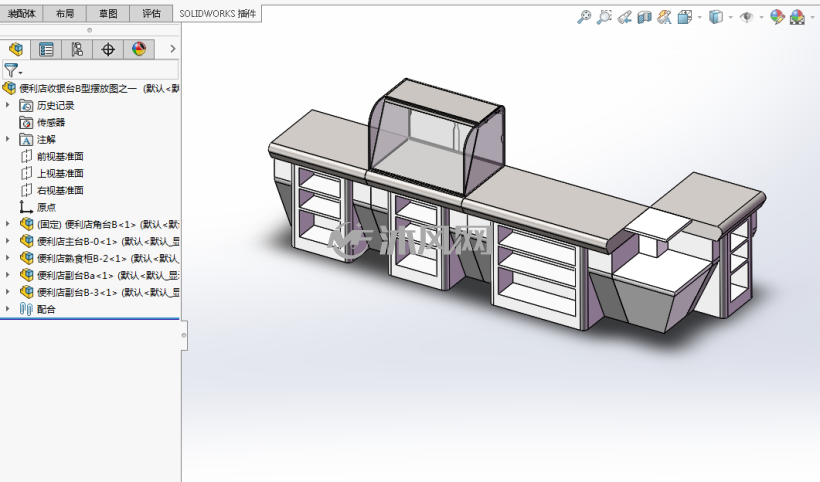This screenshot has width=820, height=482.
Task: Expand the 便利店副台B-3<1> component
Action: 7,292
